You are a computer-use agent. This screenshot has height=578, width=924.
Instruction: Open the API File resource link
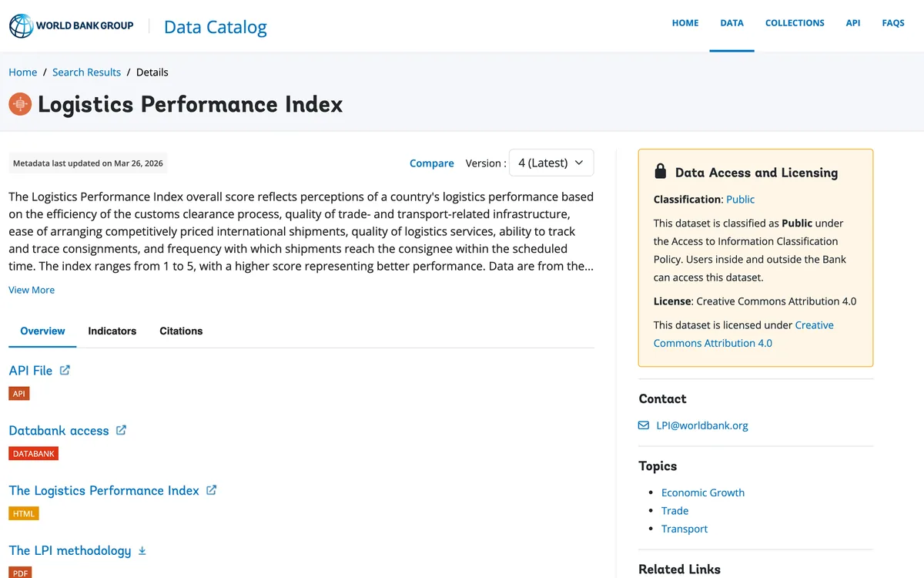tap(31, 370)
